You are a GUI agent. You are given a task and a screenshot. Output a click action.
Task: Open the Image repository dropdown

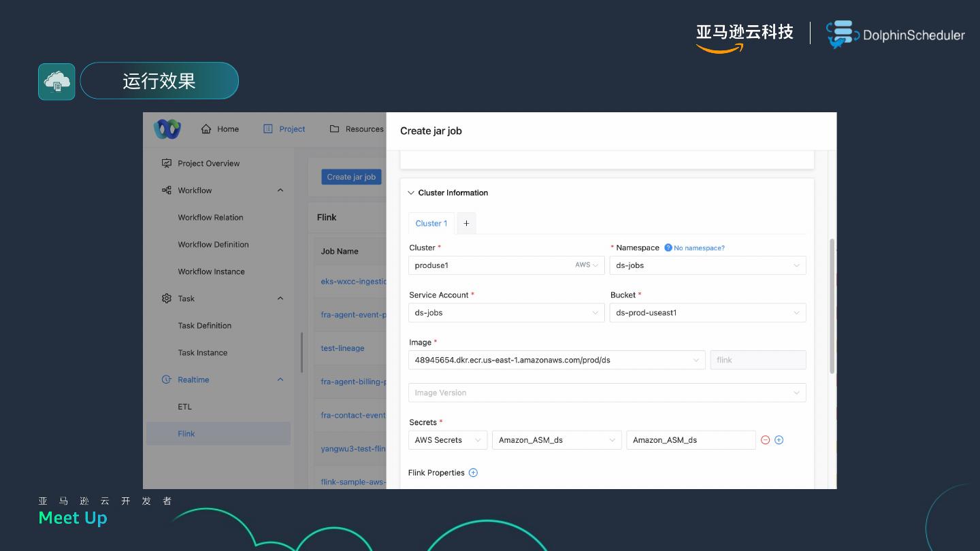[x=557, y=360]
